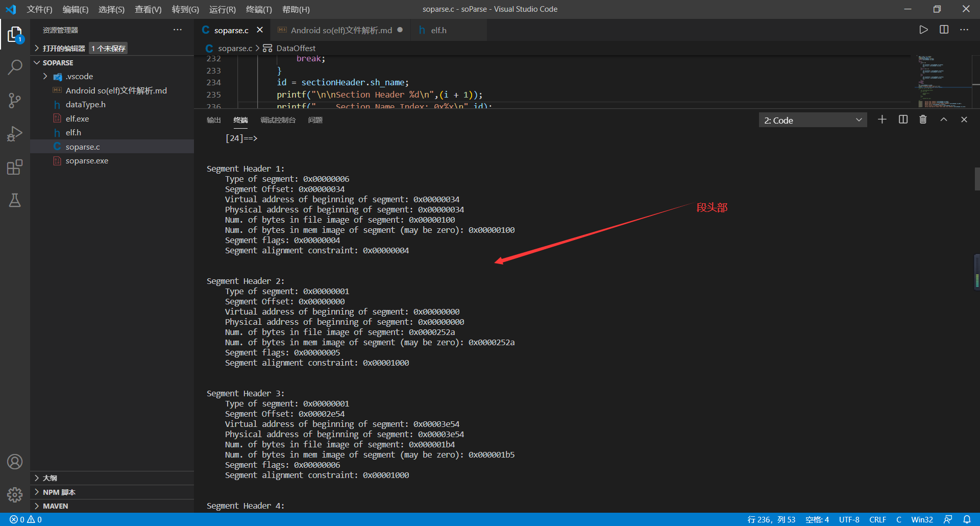Open the Source Control view
The width and height of the screenshot is (980, 526).
tap(15, 101)
